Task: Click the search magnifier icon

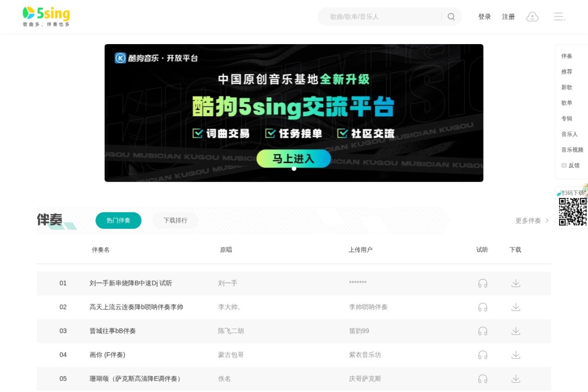Action: [x=450, y=16]
